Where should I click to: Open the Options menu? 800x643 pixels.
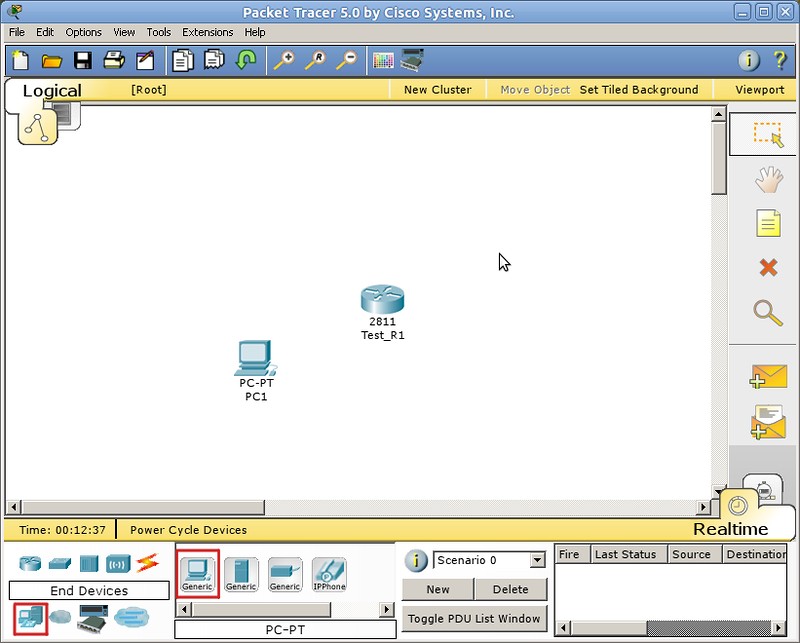(x=84, y=32)
